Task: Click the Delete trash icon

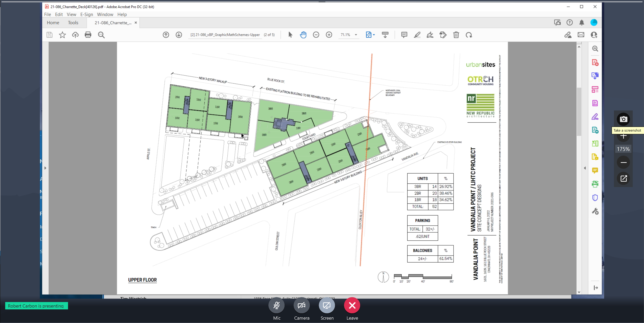Action: point(456,35)
